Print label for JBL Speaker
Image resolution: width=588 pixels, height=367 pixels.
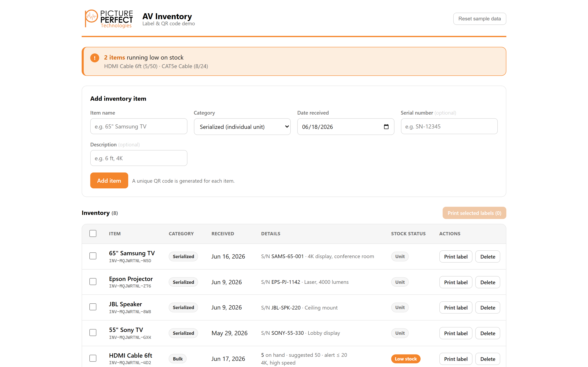click(x=455, y=307)
